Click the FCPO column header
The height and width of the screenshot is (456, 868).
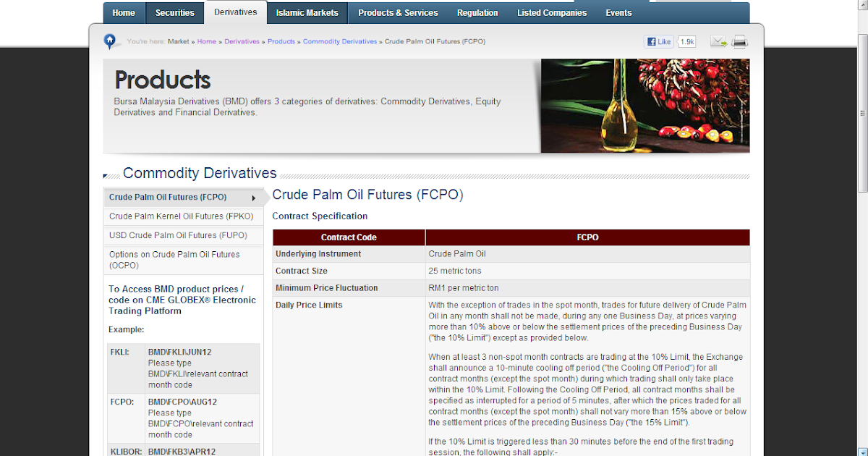click(587, 237)
